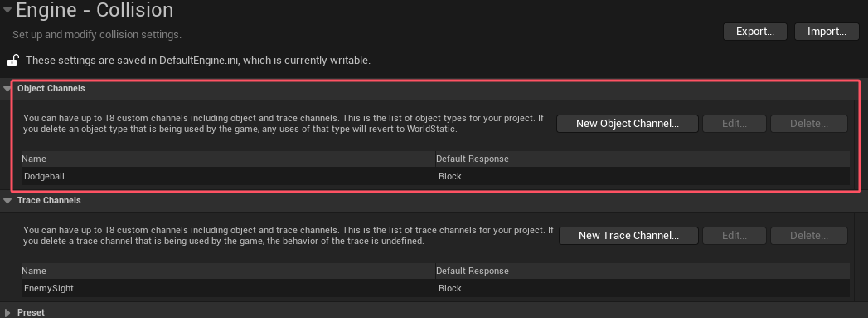
Task: Click the unlocked padlock icon
Action: 12,60
